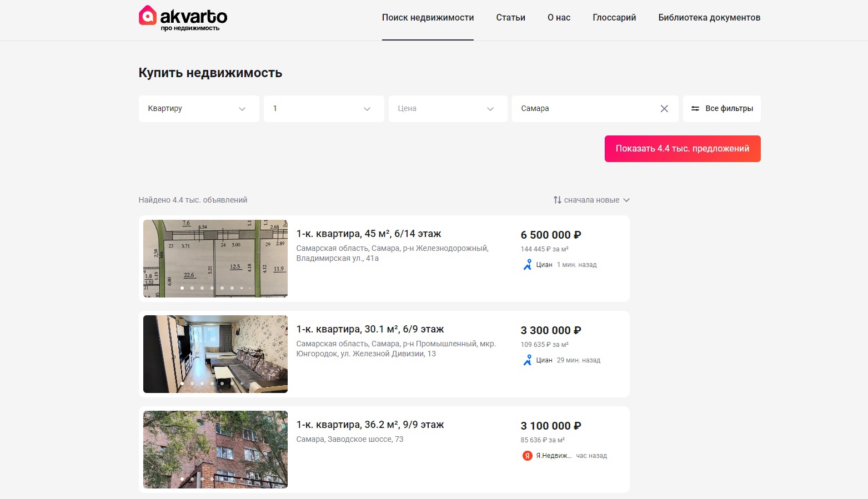
Task: Click 144 445 ₽ за м² text
Action: [x=544, y=249]
